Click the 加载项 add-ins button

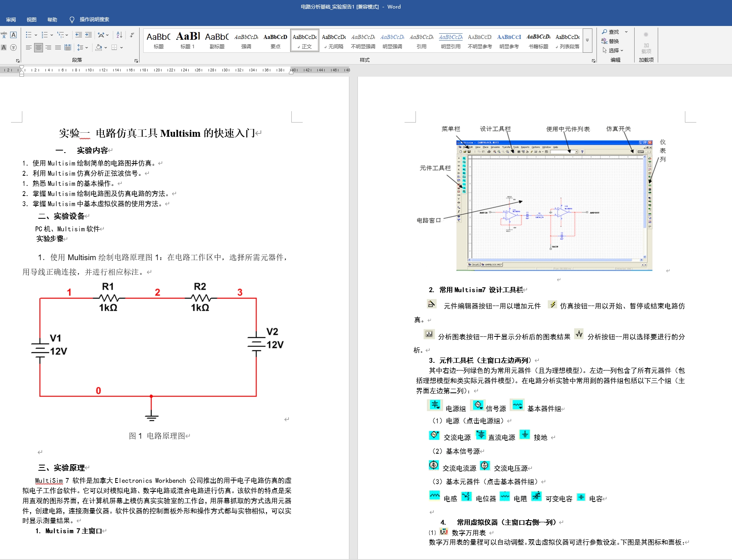646,43
